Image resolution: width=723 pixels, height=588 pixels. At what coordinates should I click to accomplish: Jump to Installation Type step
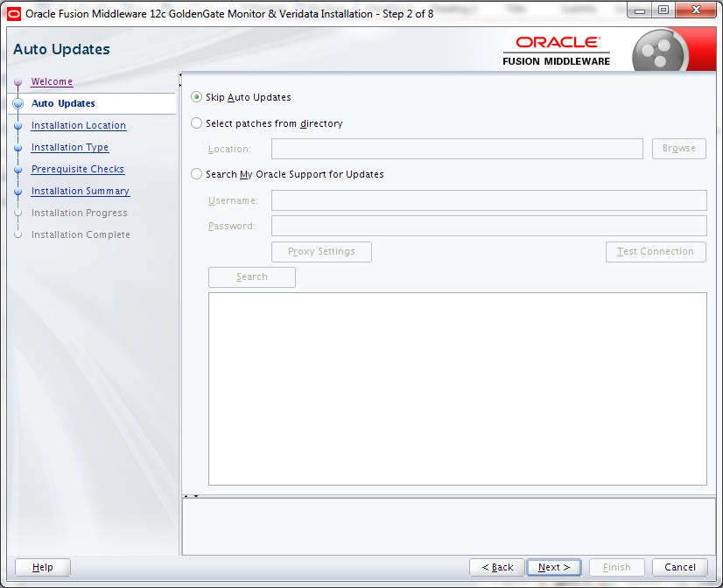pos(70,148)
